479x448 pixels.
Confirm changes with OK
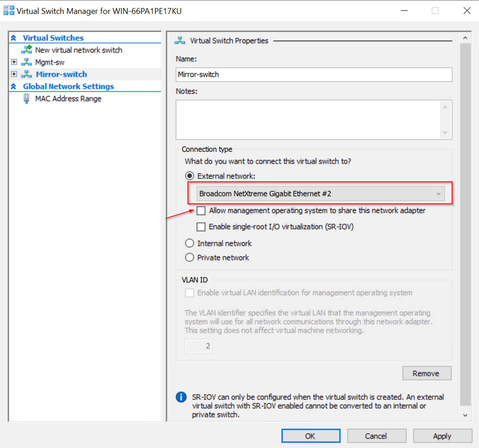coord(310,436)
